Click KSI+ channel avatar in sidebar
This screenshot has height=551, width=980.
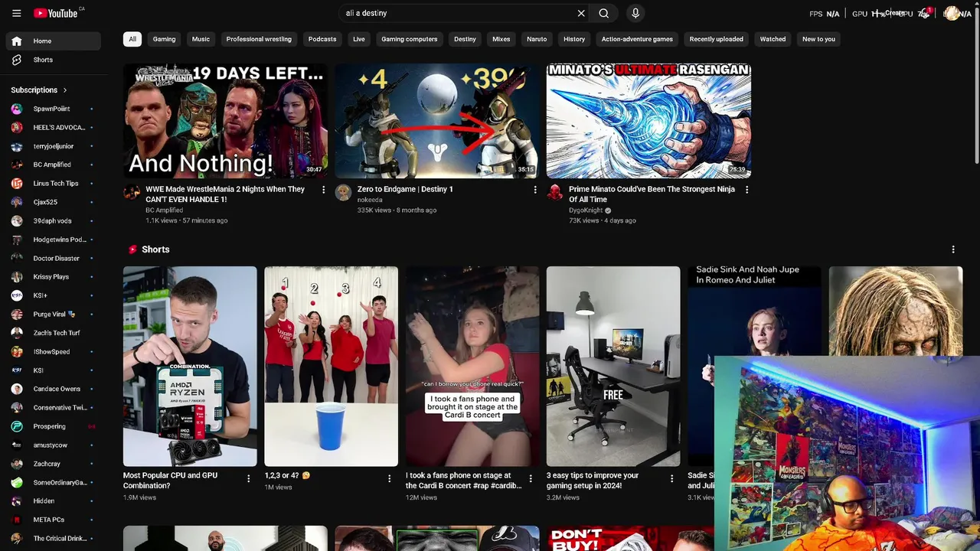coord(17,295)
